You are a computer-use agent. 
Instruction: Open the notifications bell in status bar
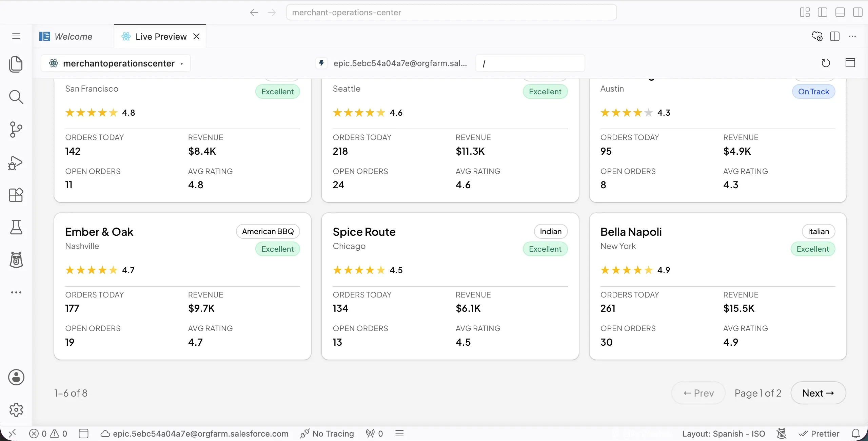[856, 434]
